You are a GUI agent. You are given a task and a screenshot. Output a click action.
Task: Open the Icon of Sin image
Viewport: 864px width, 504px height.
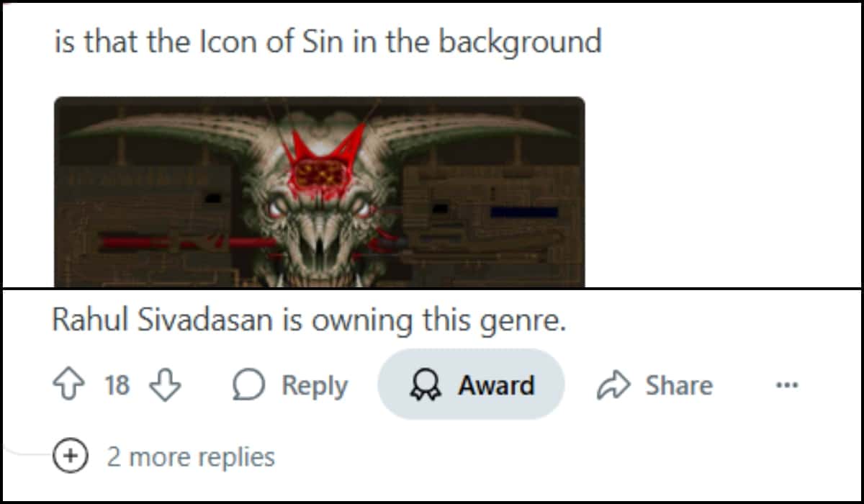[320, 192]
